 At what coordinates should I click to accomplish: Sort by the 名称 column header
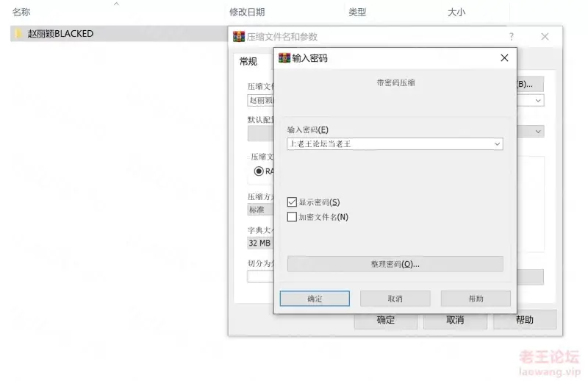pos(21,13)
